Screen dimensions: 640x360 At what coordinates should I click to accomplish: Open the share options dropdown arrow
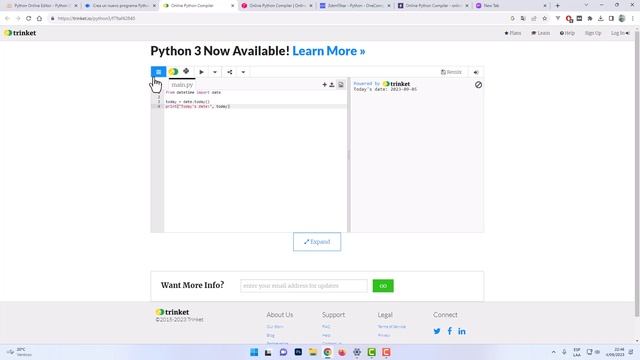coord(243,72)
